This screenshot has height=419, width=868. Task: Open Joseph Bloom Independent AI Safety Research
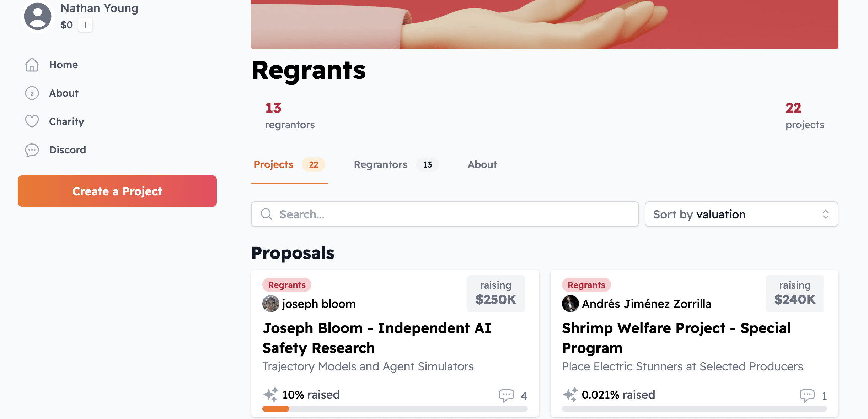[x=377, y=338]
